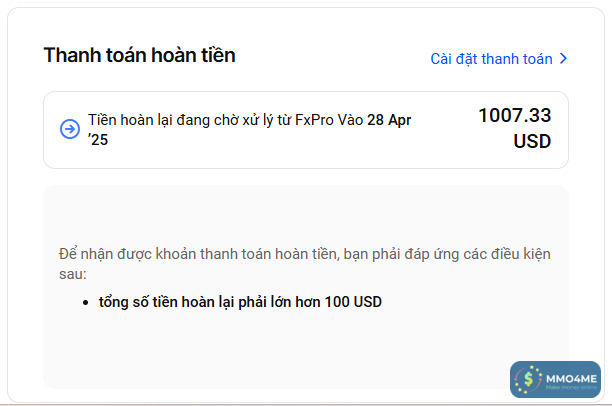Click the 1007.33 rebate amount
The image size is (612, 406).
pos(514,116)
